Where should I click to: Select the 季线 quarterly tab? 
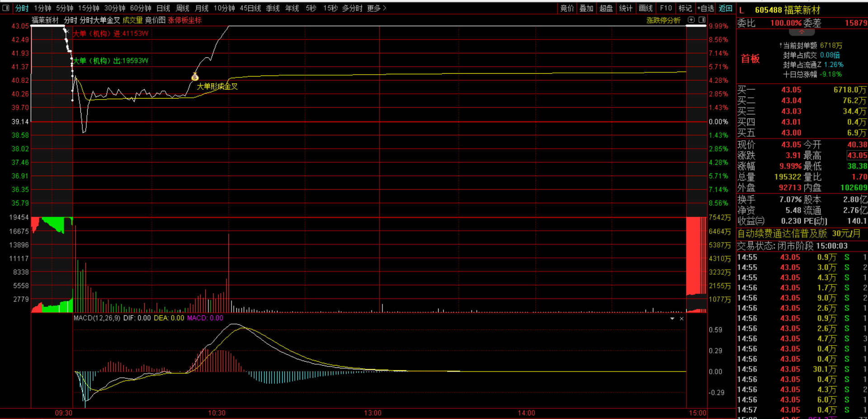coord(273,8)
